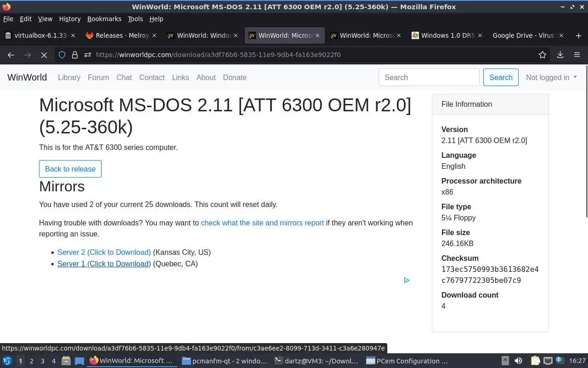The height and width of the screenshot is (368, 588).
Task: Click the file manager icon in taskbar
Action: [66, 361]
